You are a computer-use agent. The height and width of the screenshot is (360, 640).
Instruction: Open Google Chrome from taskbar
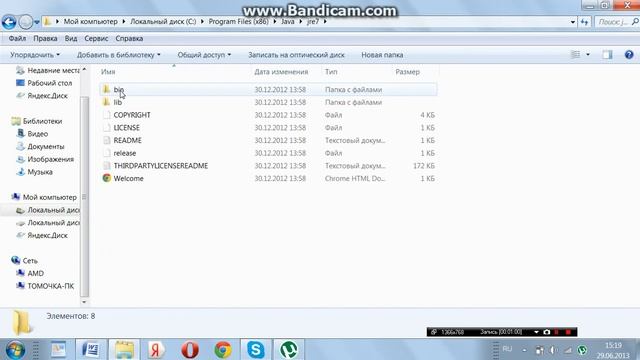tap(223, 350)
